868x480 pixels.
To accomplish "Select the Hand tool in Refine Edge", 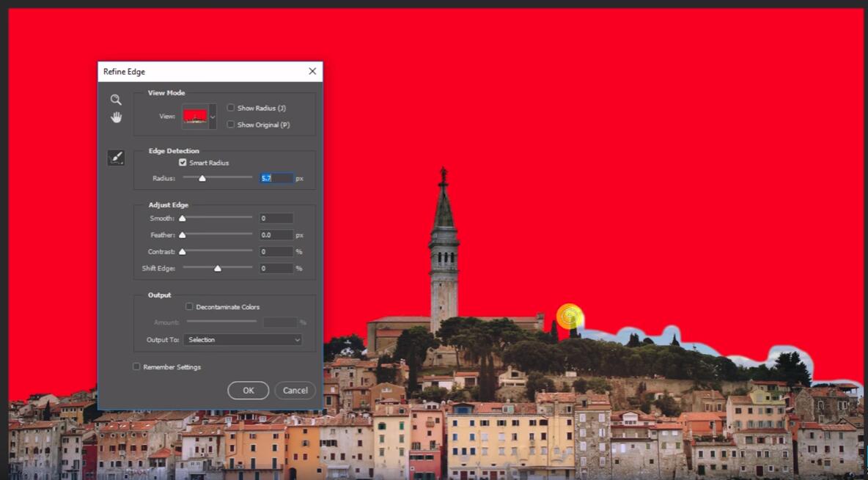I will pyautogui.click(x=116, y=117).
